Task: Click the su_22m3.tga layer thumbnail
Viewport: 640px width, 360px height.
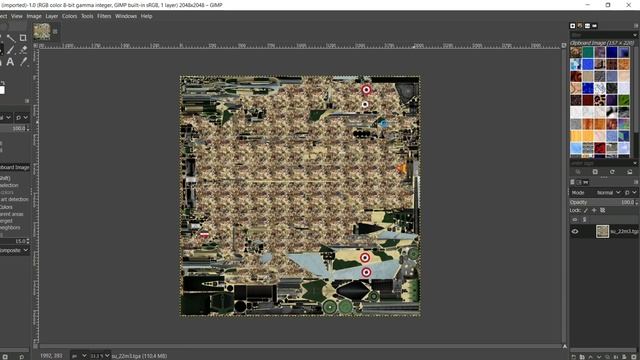Action: point(602,231)
